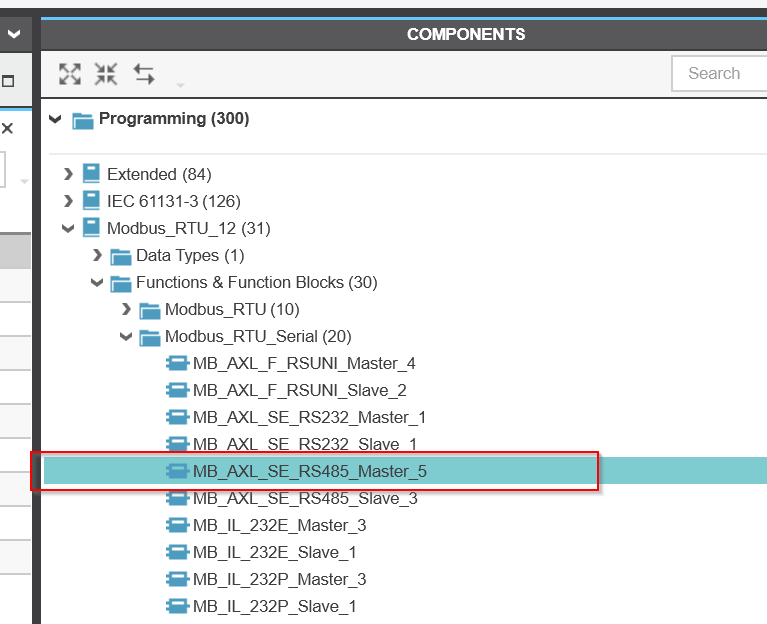This screenshot has height=624, width=767.
Task: Click the MB_AXL_F_RSUNI_Slave_2 block icon
Action: pos(177,390)
